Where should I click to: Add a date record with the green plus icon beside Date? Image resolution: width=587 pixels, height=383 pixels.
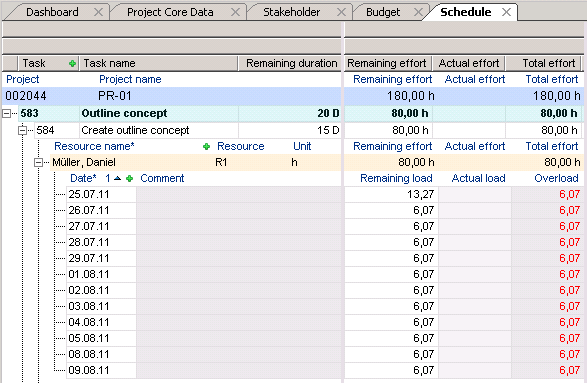click(x=130, y=179)
